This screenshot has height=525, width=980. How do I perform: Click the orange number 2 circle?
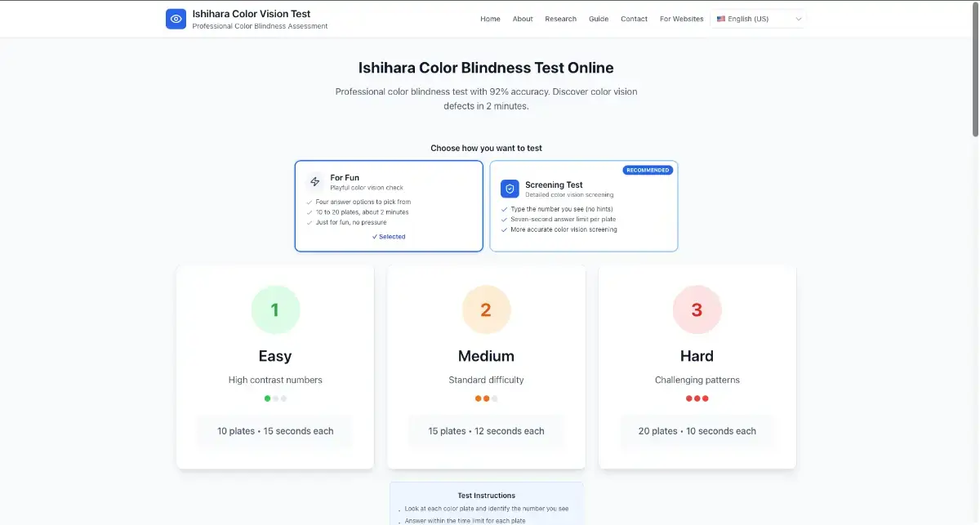point(486,310)
